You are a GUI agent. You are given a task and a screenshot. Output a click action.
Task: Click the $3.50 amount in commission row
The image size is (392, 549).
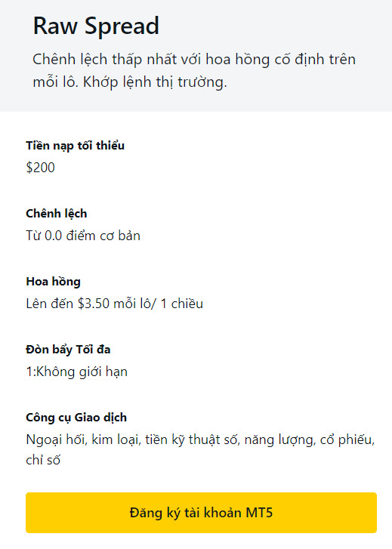click(94, 304)
